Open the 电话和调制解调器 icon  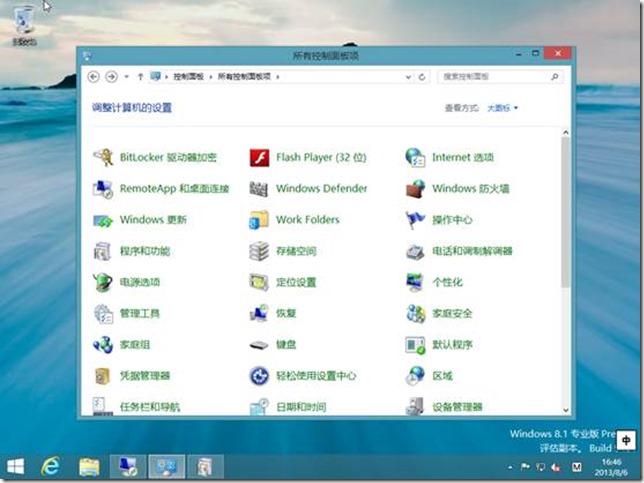coord(415,251)
